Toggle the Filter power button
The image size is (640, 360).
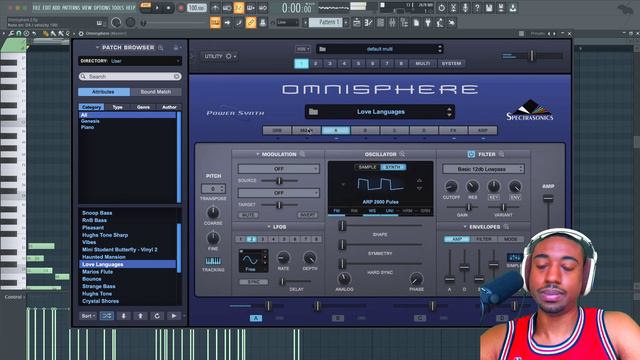(x=471, y=154)
